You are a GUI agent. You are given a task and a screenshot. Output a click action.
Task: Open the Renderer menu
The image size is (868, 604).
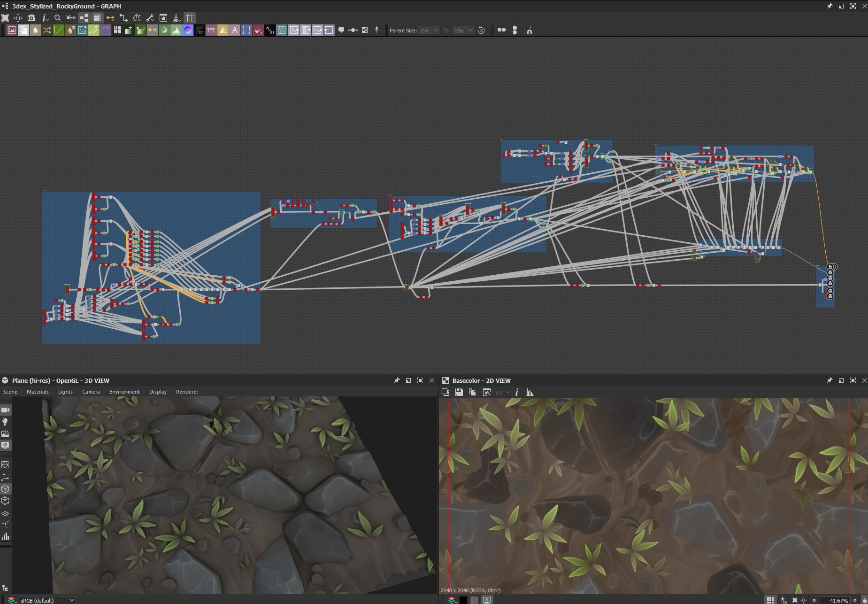tap(187, 392)
